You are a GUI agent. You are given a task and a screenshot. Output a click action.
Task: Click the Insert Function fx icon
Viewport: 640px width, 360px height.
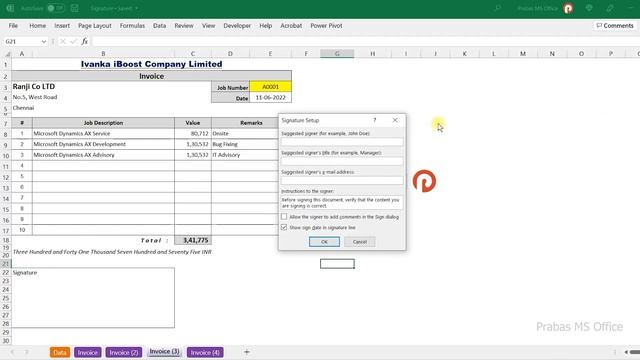(x=84, y=41)
